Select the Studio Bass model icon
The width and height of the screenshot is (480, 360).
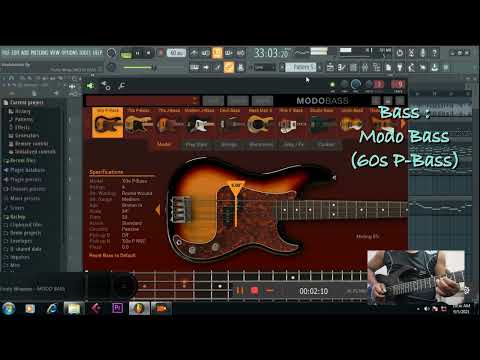tap(322, 123)
